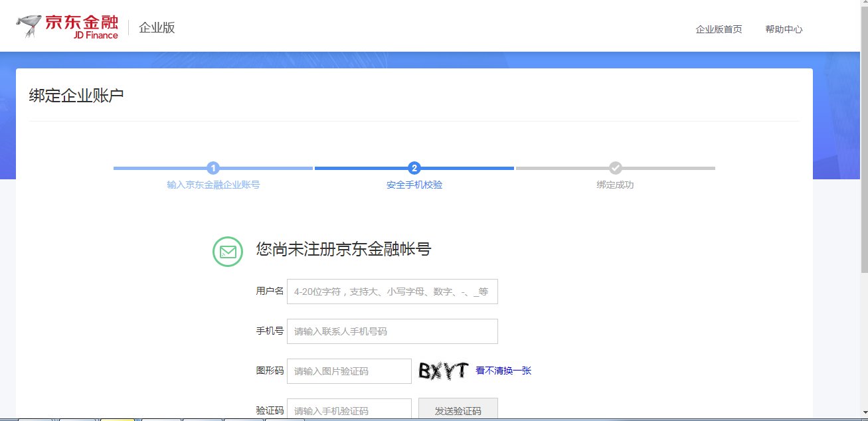Click the BXYT captcha image
868x421 pixels.
click(442, 371)
